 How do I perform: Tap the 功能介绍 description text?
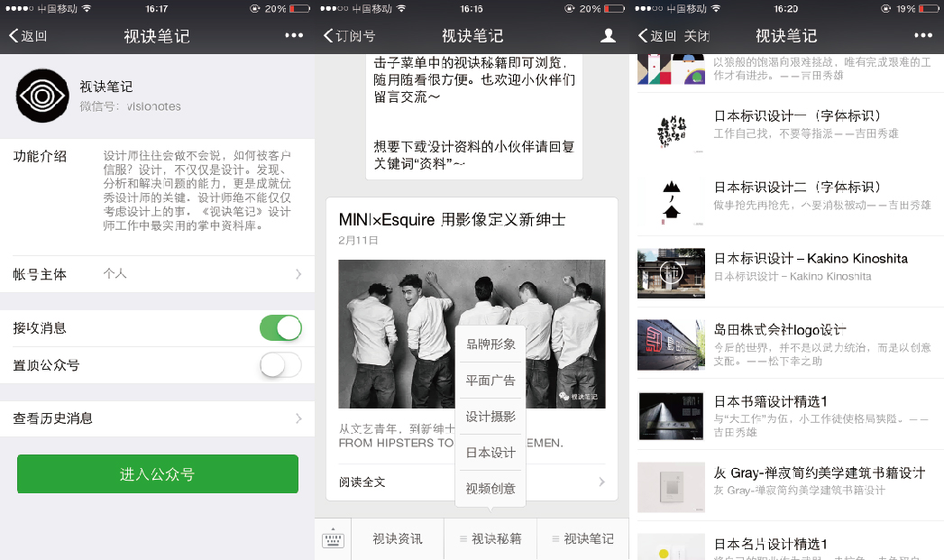pyautogui.click(x=197, y=191)
